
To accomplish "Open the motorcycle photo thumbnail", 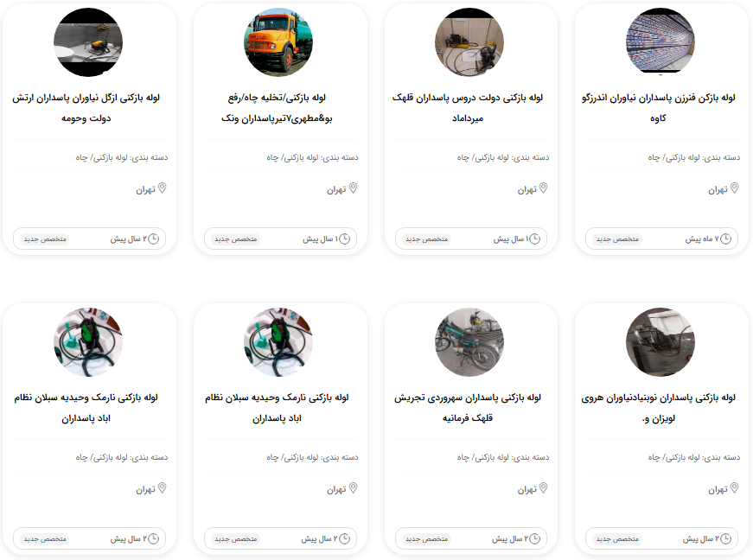I will 469,342.
